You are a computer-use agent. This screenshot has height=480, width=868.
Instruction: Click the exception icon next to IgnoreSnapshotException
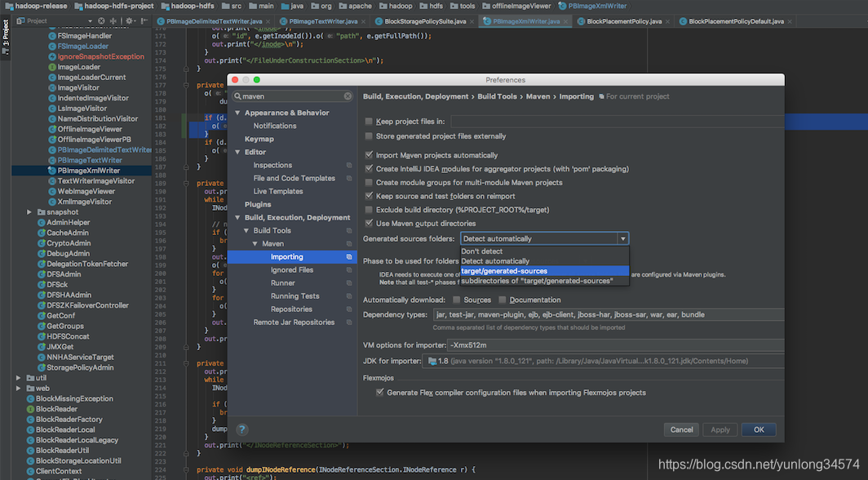coord(52,56)
